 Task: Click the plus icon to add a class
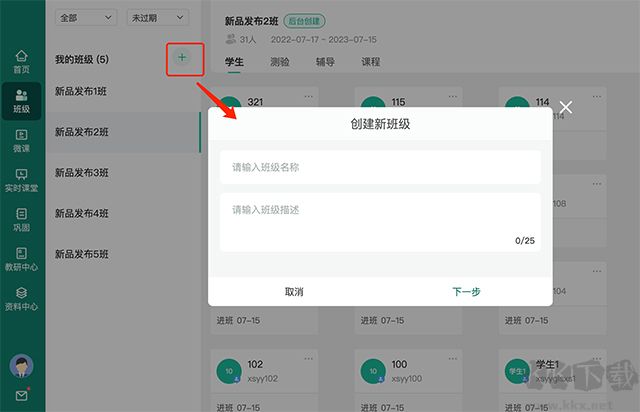click(182, 58)
